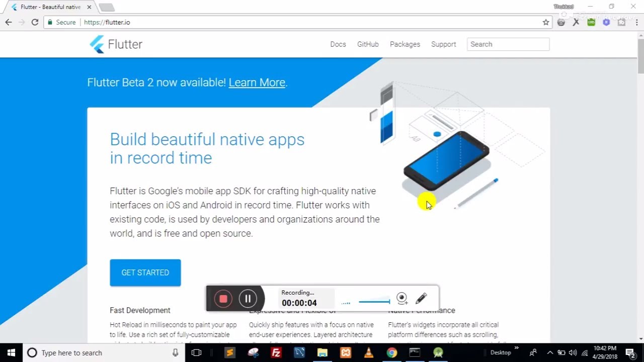This screenshot has height=362, width=644.
Task: Stop the screen recording with the red square
Action: tap(223, 299)
